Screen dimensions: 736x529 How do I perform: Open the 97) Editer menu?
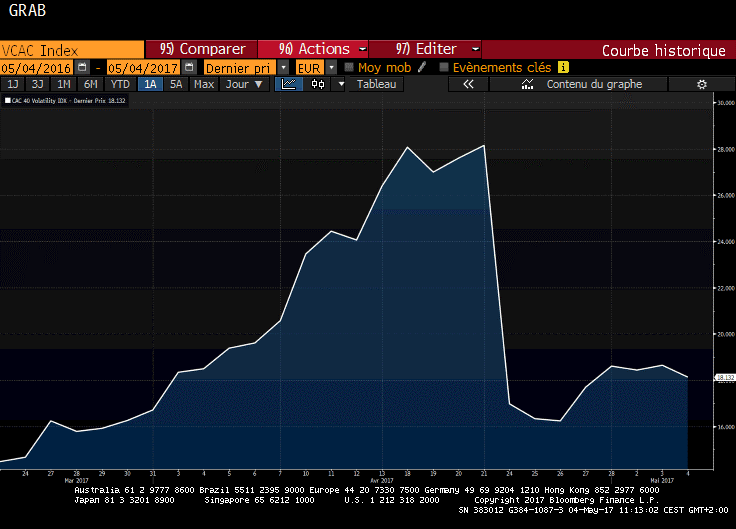[425, 49]
